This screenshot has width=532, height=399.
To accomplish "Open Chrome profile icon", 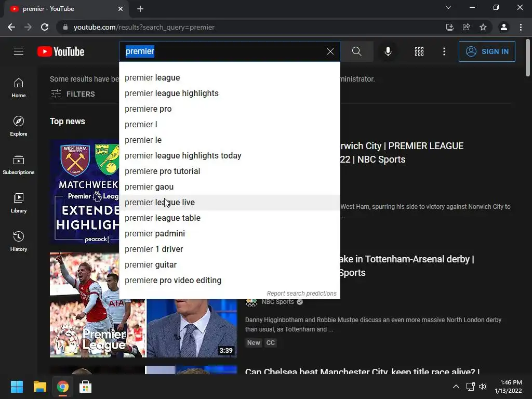I will tap(504, 27).
